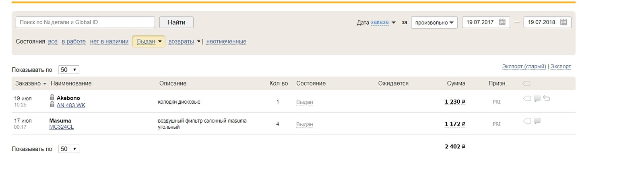Select the 'нет в наличии' status filter
The width and height of the screenshot is (644, 186).
click(109, 42)
